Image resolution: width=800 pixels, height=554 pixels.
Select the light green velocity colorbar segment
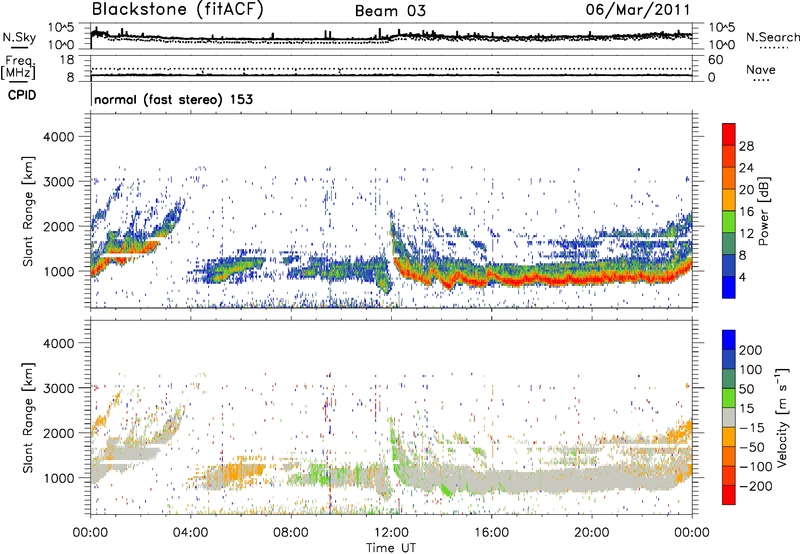coord(729,398)
